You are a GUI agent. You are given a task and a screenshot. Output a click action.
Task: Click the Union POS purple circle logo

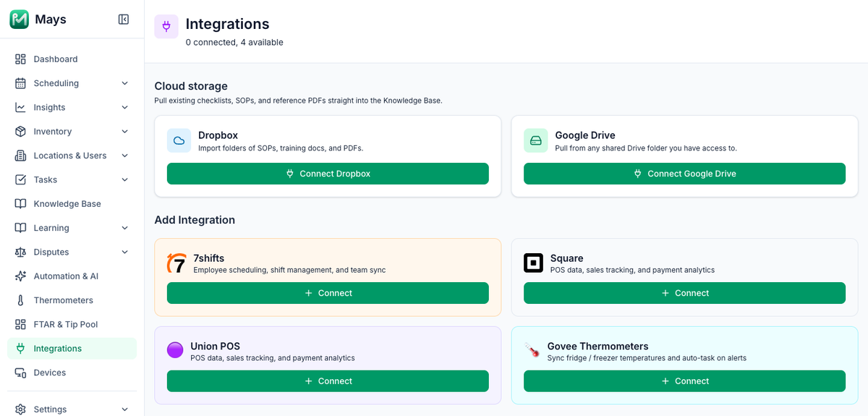pyautogui.click(x=175, y=350)
